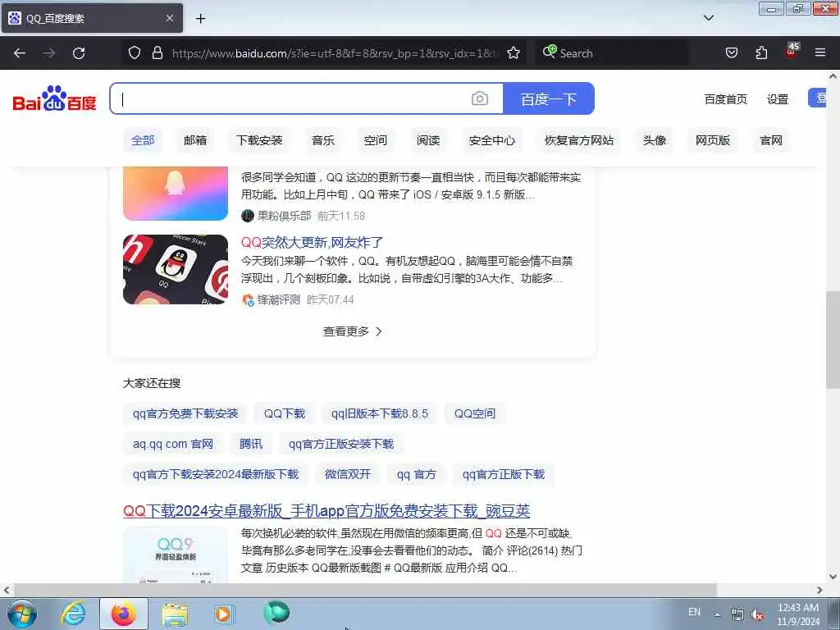Select the 官网 filter tab
Image resolution: width=840 pixels, height=630 pixels.
(x=771, y=140)
